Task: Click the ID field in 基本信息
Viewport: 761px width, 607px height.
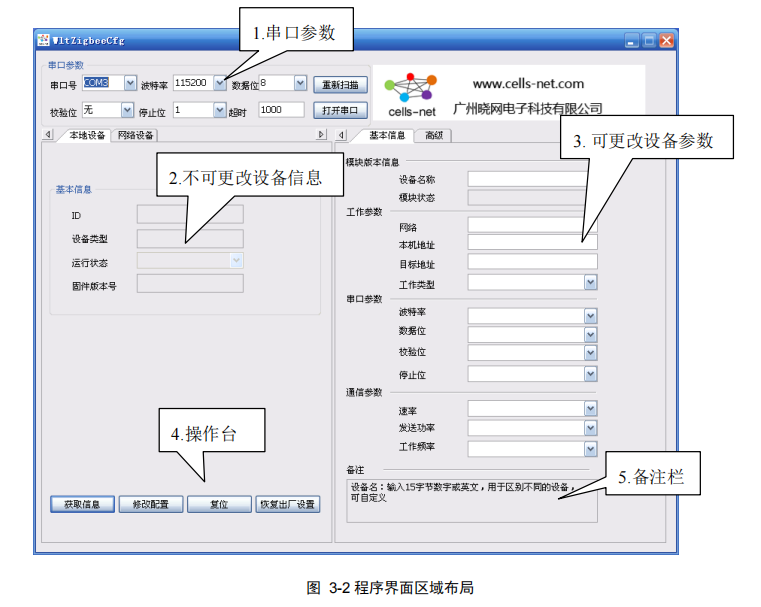Action: point(190,214)
